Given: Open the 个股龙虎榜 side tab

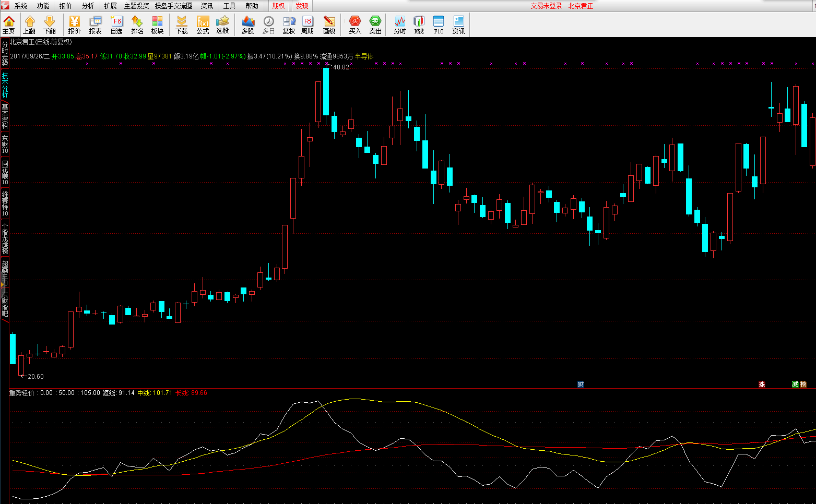Looking at the screenshot, I should pos(5,238).
